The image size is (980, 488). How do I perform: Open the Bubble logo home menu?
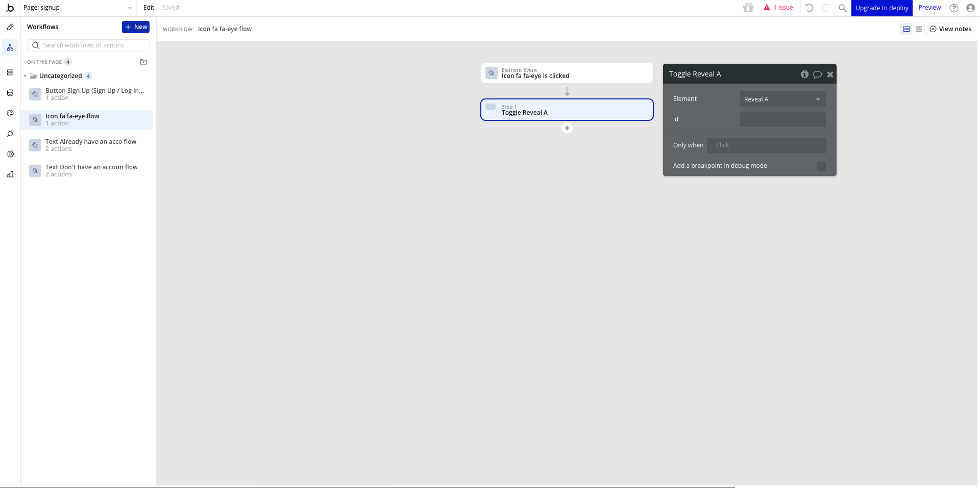[x=10, y=8]
